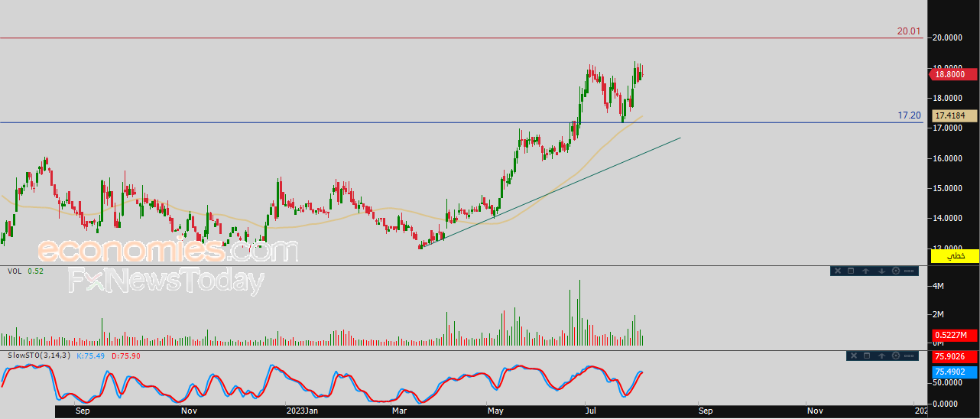Image resolution: width=980 pixels, height=419 pixels.
Task: Maximize the SlowSTO stochastic pane
Action: [867, 356]
